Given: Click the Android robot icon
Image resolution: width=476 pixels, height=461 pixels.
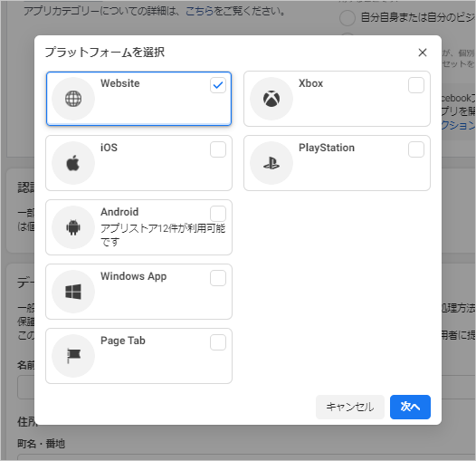Looking at the screenshot, I should click(73, 227).
